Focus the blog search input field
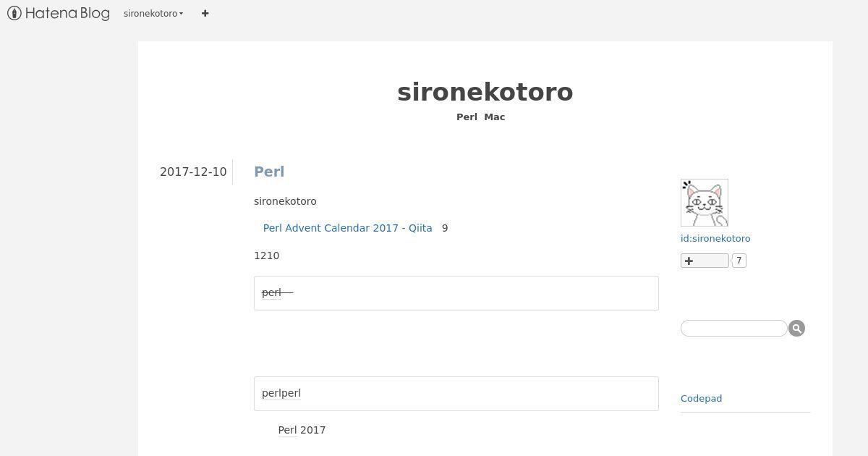This screenshot has height=456, width=868. [x=734, y=329]
